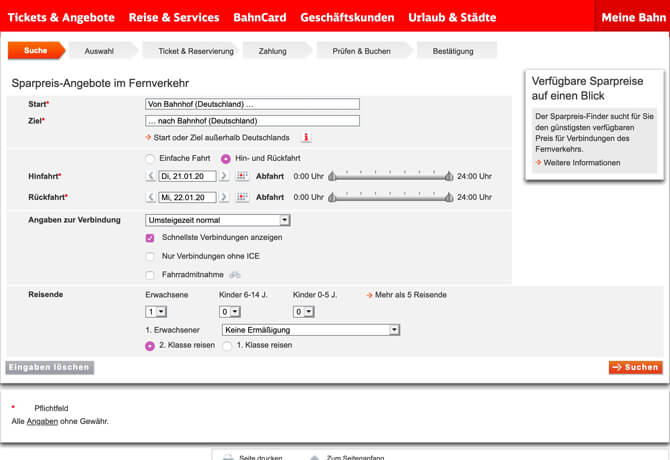
Task: Open BahnCard menu
Action: [x=260, y=18]
